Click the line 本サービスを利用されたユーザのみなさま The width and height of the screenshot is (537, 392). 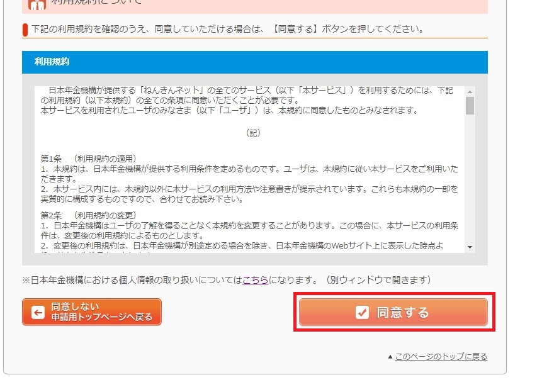(x=229, y=111)
